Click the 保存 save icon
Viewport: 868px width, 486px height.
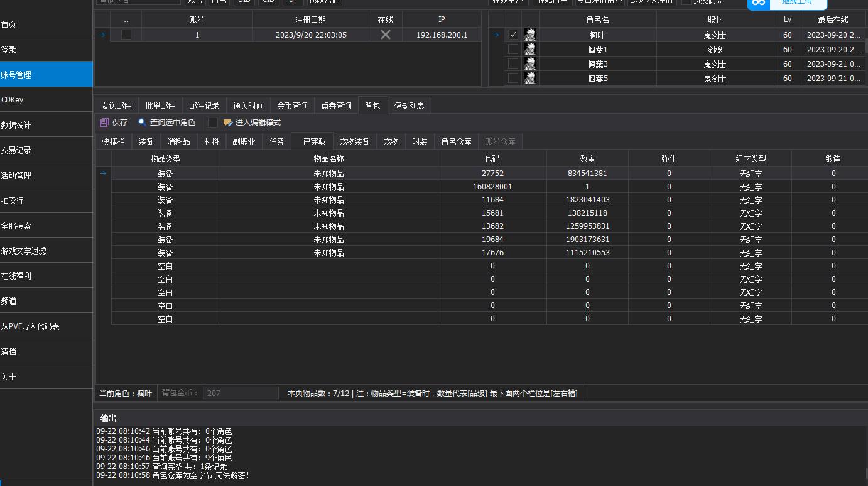(104, 123)
